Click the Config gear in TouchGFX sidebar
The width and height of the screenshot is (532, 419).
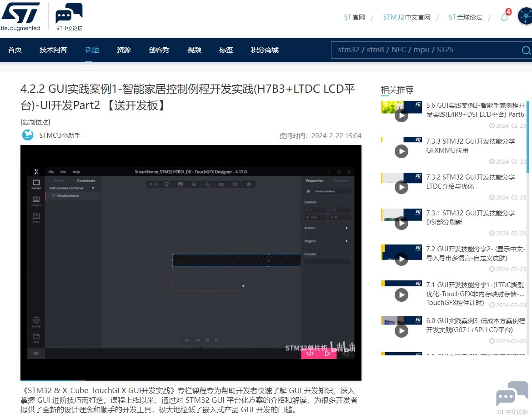tap(36, 322)
